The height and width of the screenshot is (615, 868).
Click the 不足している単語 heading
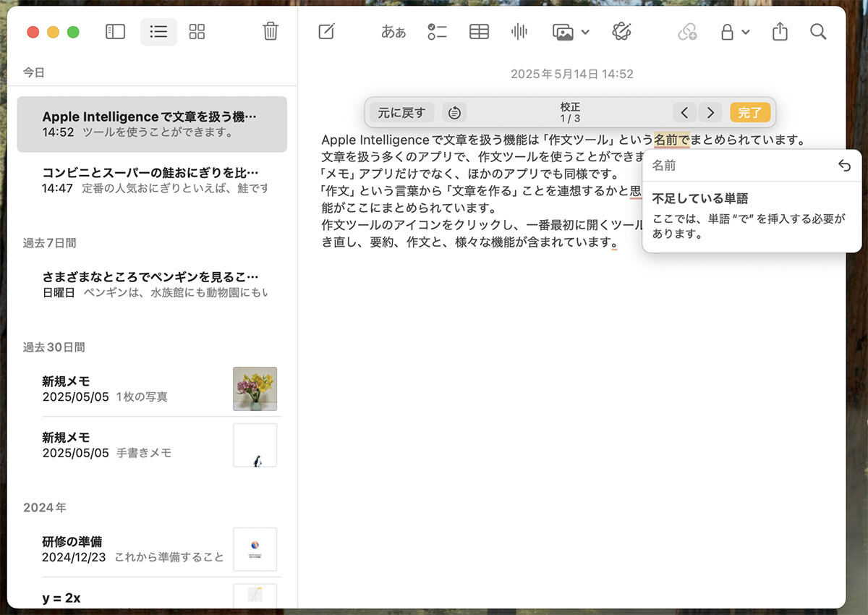pyautogui.click(x=700, y=198)
